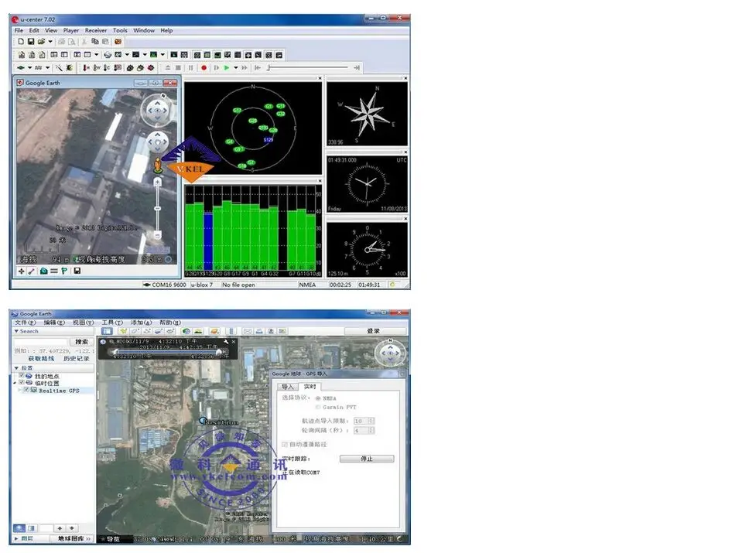Image resolution: width=756 pixels, height=553 pixels.
Task: Click the Save icon in u-center toolbar
Action: (x=30, y=42)
